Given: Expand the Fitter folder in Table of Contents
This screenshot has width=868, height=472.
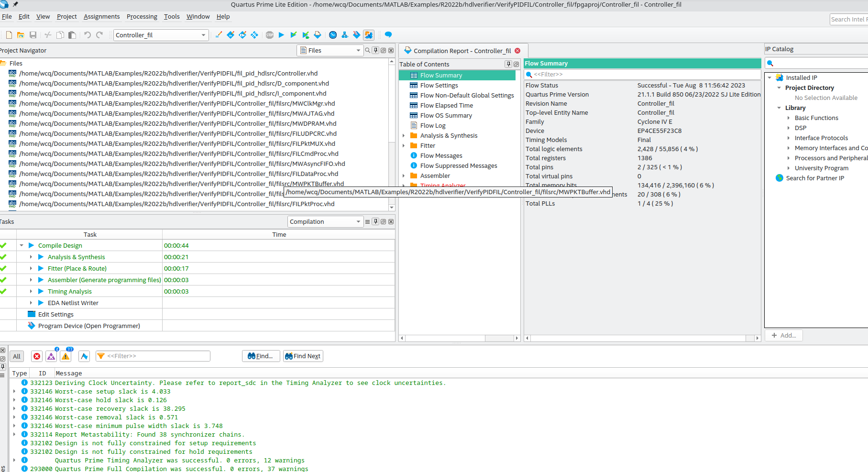Looking at the screenshot, I should [404, 145].
